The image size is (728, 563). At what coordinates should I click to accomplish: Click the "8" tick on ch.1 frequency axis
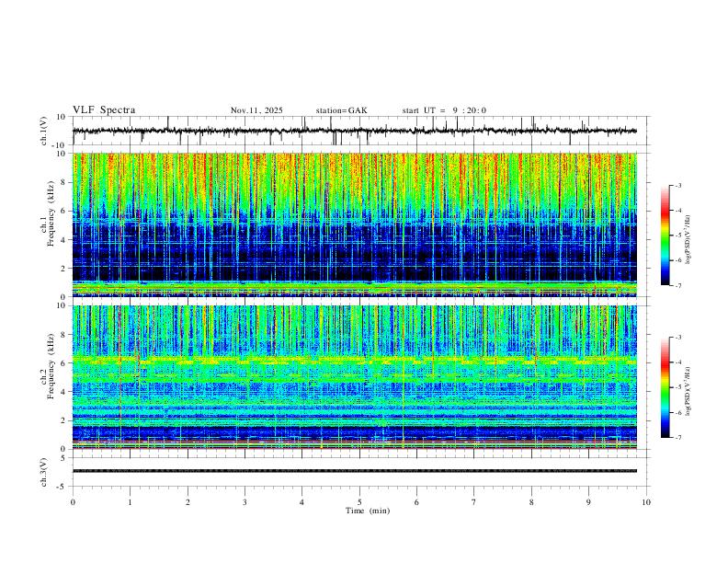[64, 182]
